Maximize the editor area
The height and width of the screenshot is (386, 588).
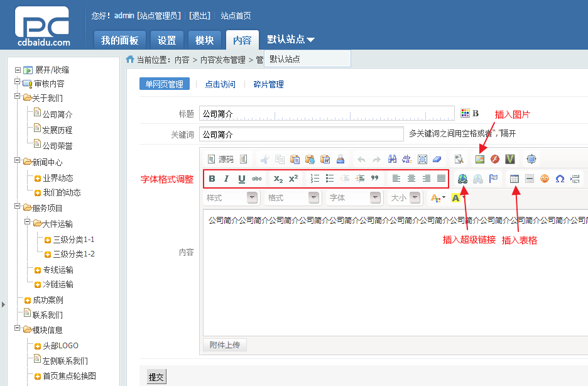click(531, 160)
